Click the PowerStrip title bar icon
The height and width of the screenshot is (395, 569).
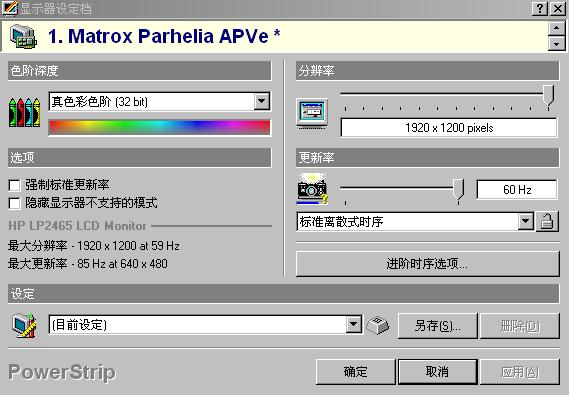[x=9, y=8]
